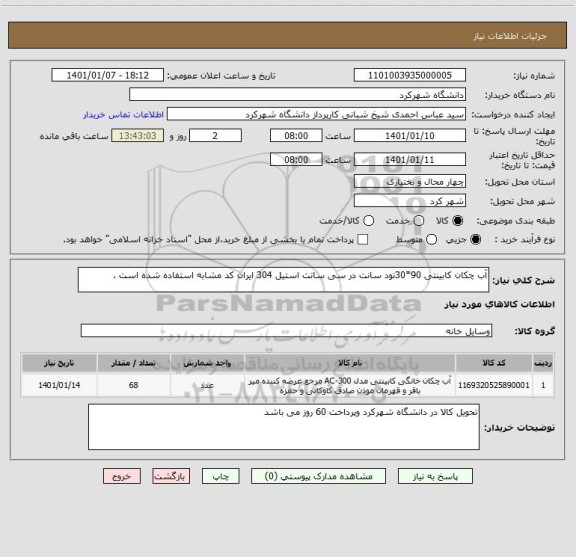Click the تاریخ نیاز column header
The height and width of the screenshot is (557, 576).
coord(59,363)
